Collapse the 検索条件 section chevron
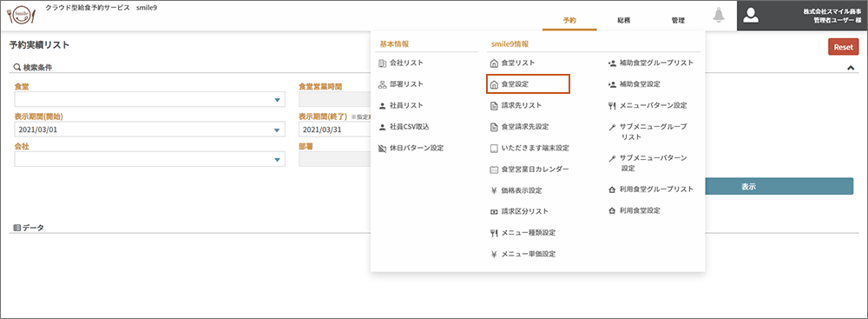Viewport: 868px width, 319px height. tap(851, 67)
